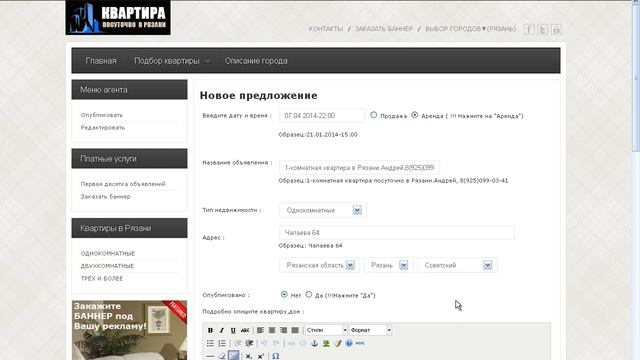
Task: Click 'Опубликовать' in the agent menu
Action: pos(102,115)
